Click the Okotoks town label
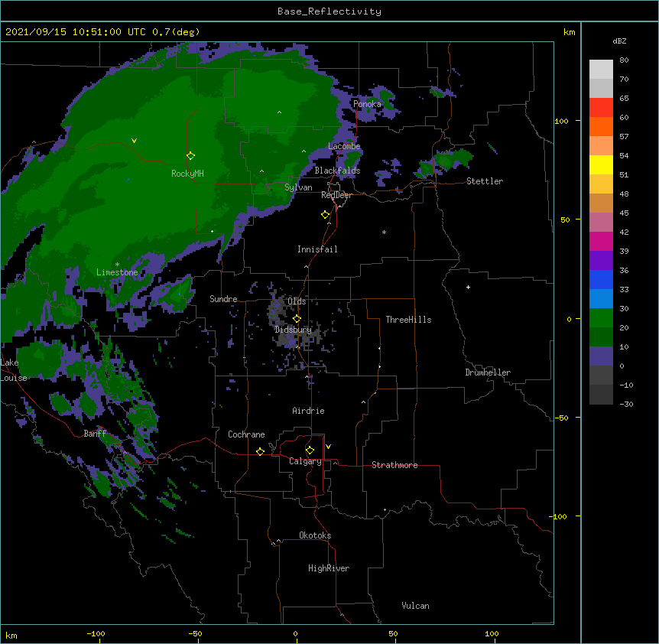 click(x=315, y=535)
